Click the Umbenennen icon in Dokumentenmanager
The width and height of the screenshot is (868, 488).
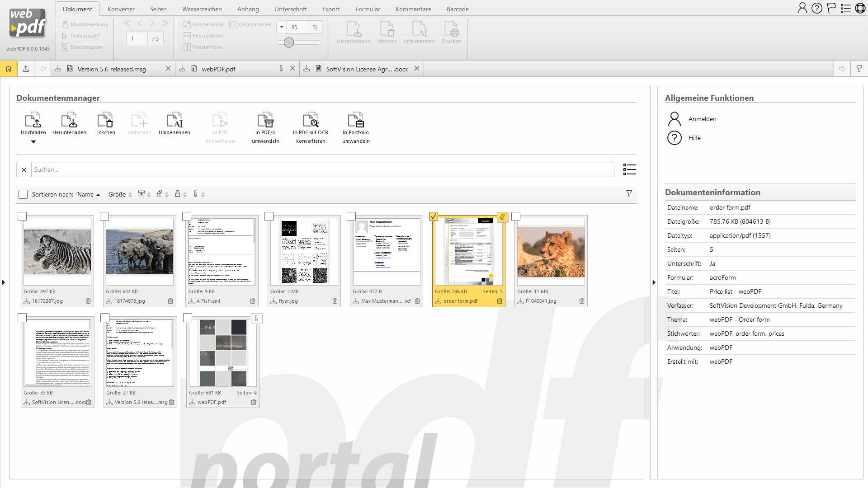175,121
